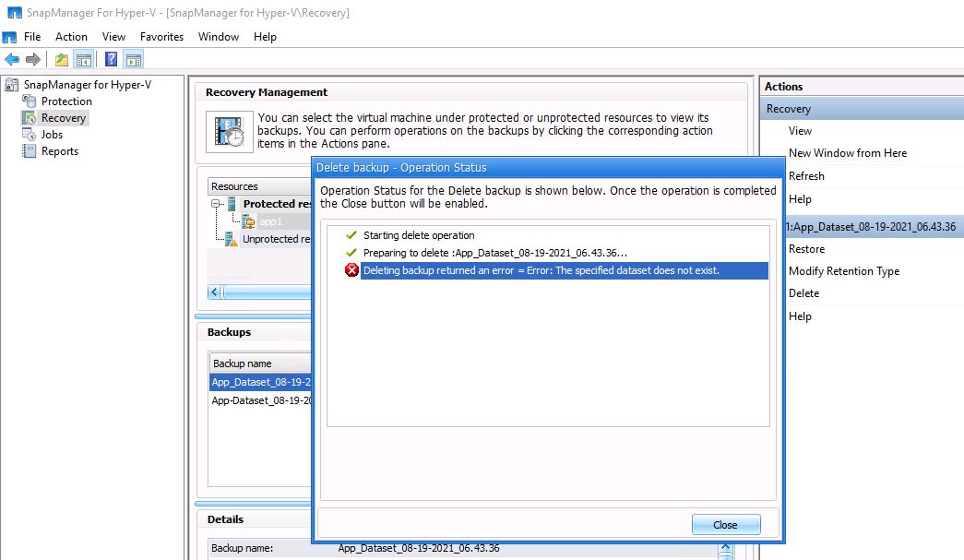This screenshot has width=964, height=560.
Task: Click the Back arrow in toolbar
Action: tap(12, 60)
